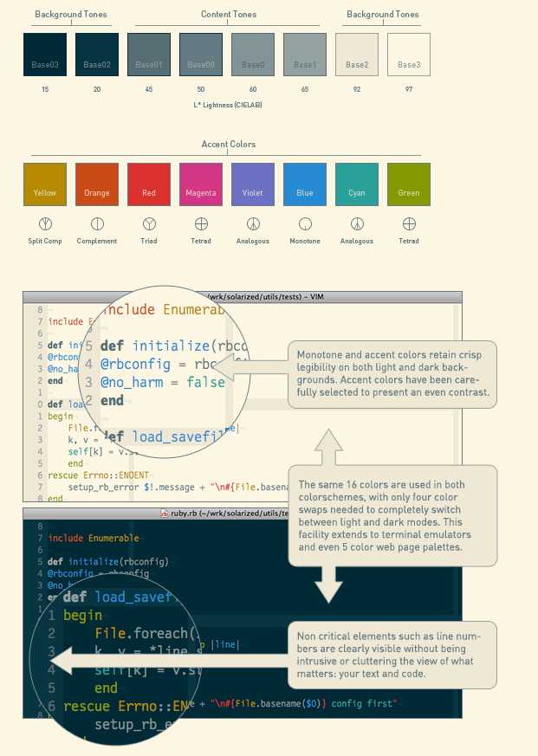Click lightness value 45 under Base01
This screenshot has height=756, width=538.
[x=149, y=89]
